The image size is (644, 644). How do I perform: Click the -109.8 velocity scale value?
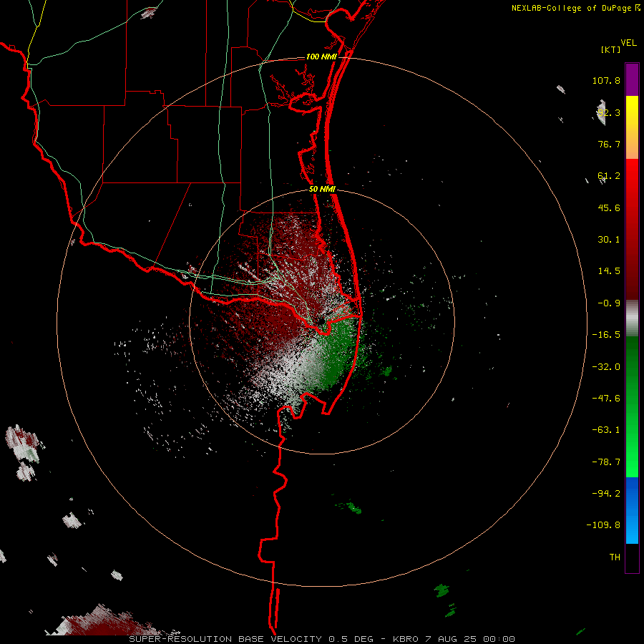(x=603, y=525)
